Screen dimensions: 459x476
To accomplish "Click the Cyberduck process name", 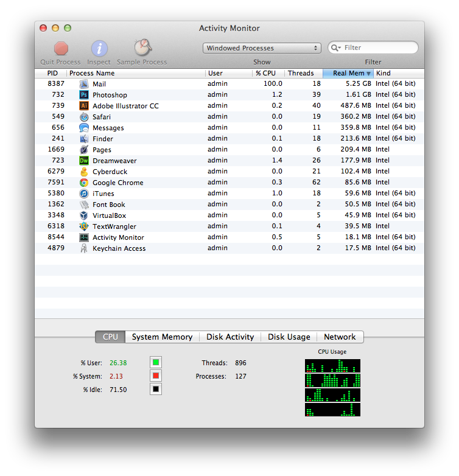I will tap(110, 172).
